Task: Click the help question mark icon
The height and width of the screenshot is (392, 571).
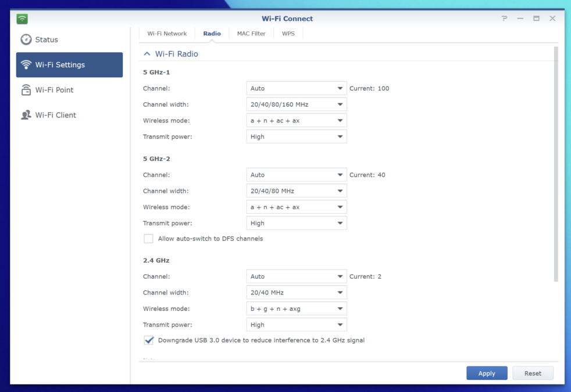Action: point(504,18)
